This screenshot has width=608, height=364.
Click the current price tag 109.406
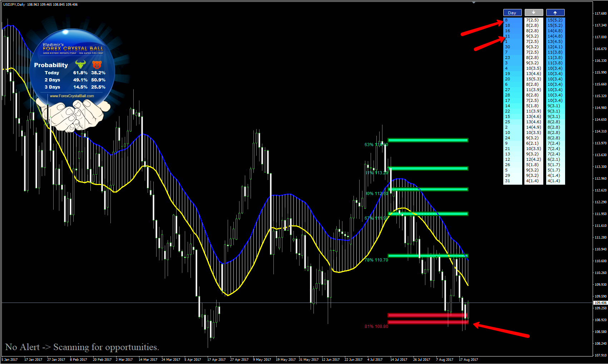pyautogui.click(x=600, y=303)
